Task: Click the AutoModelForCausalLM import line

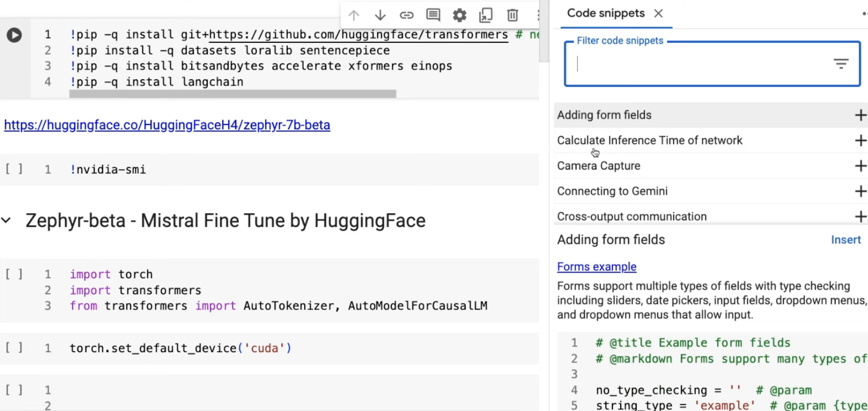Action: 279,306
